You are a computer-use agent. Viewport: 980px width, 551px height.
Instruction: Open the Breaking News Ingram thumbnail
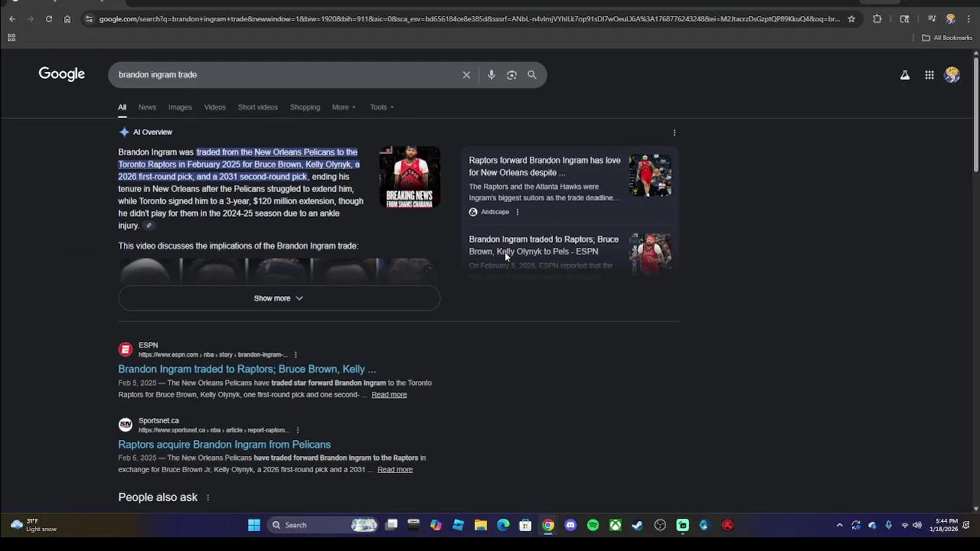click(x=410, y=177)
